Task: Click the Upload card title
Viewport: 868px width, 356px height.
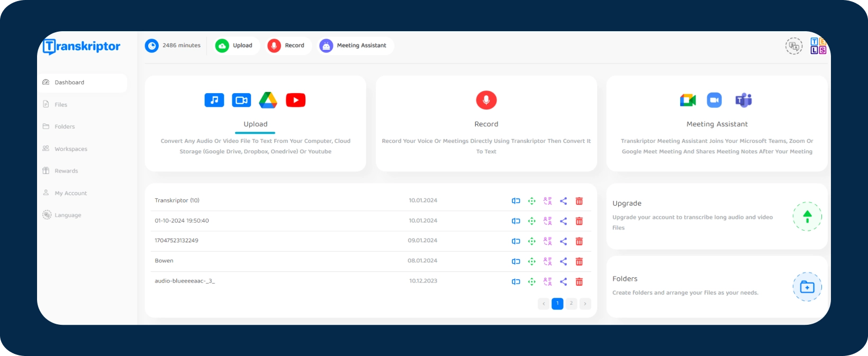Action: pyautogui.click(x=256, y=124)
